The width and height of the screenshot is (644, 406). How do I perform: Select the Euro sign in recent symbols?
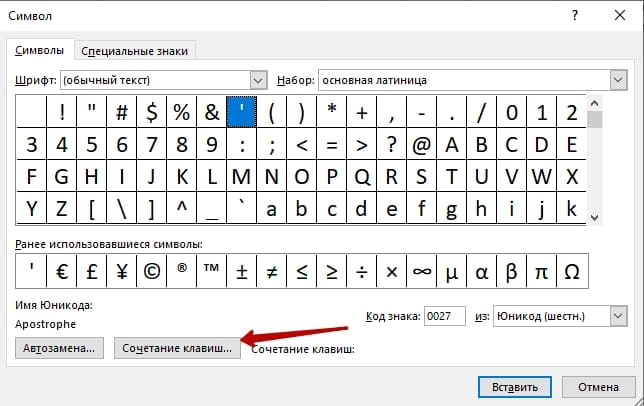pos(63,270)
